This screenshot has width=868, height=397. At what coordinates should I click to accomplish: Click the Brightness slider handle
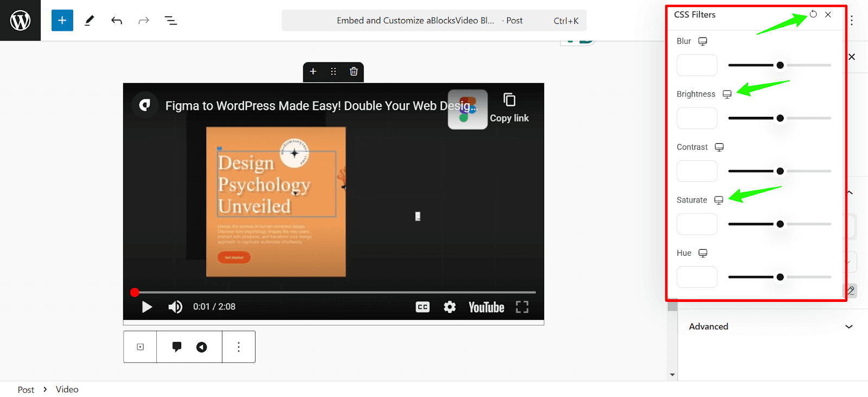click(x=780, y=118)
